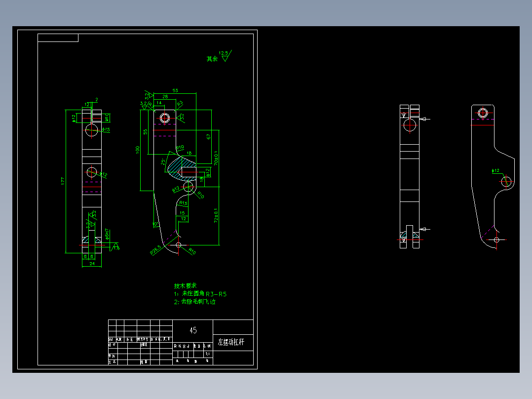Select the 未注圆角R3-R5 note line
The image size is (532, 399).
pos(200,294)
